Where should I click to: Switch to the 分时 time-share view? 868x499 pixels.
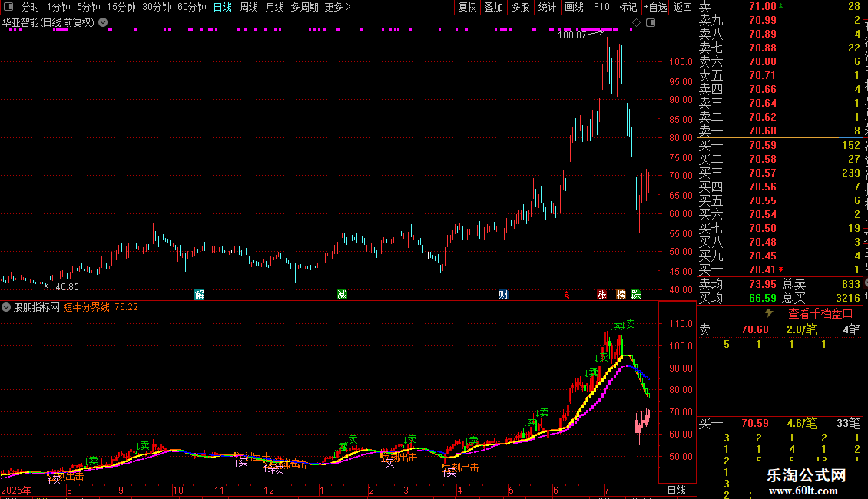pos(31,7)
